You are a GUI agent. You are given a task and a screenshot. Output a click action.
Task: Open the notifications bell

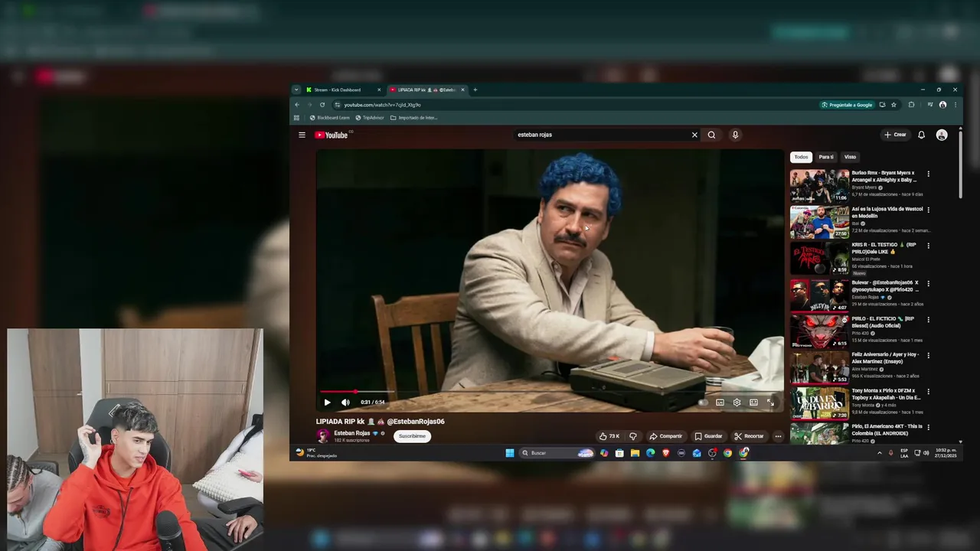921,135
